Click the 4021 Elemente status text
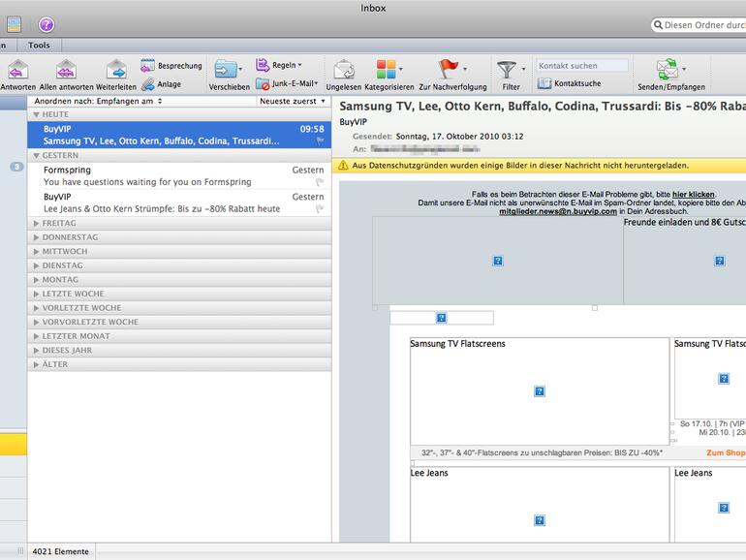Screen dimensions: 746x560 (x=60, y=551)
